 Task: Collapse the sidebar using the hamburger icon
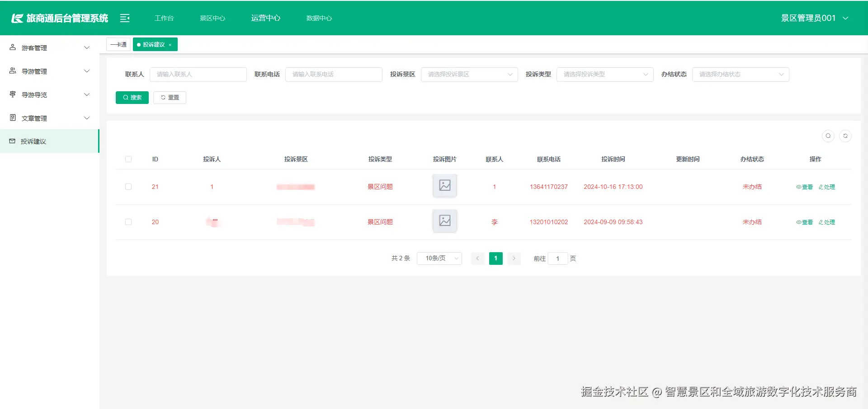[x=124, y=18]
